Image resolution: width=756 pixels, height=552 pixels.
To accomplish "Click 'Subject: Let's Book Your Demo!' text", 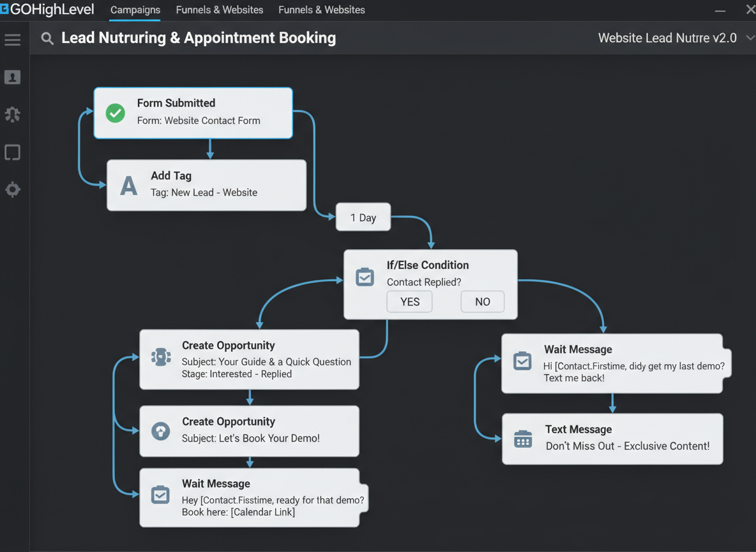I will click(x=251, y=438).
